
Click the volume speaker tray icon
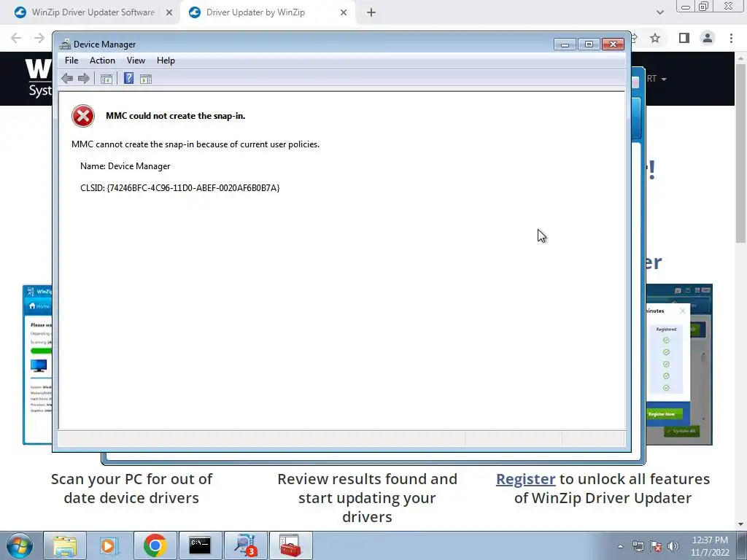673,546
